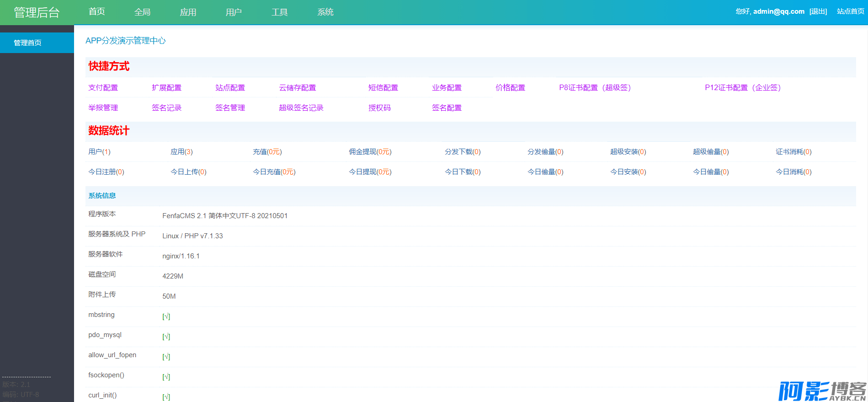The width and height of the screenshot is (868, 402).
Task: View 今日安装(0) statistic
Action: (x=628, y=172)
